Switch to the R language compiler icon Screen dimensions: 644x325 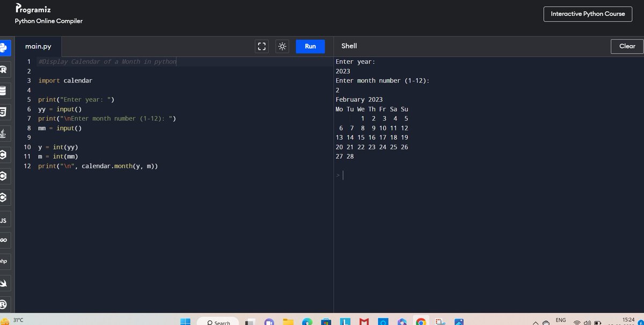click(x=3, y=70)
